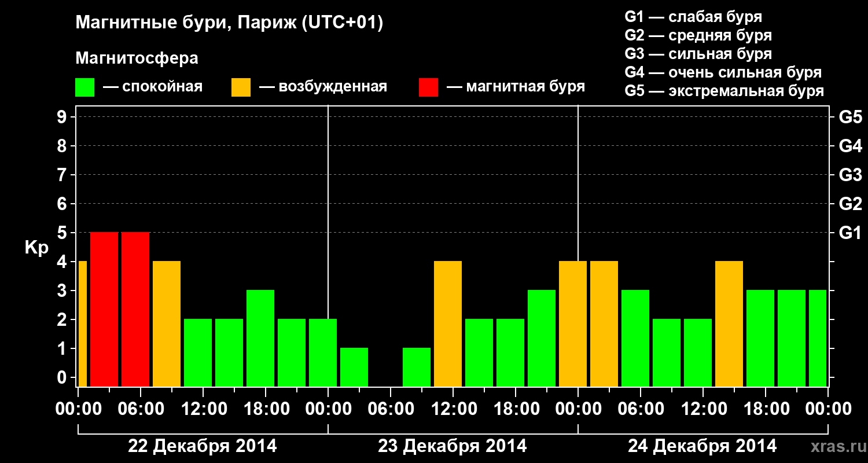Viewport: 868px width, 463px height.
Task: Click the G1 storm level label
Action: 850,233
